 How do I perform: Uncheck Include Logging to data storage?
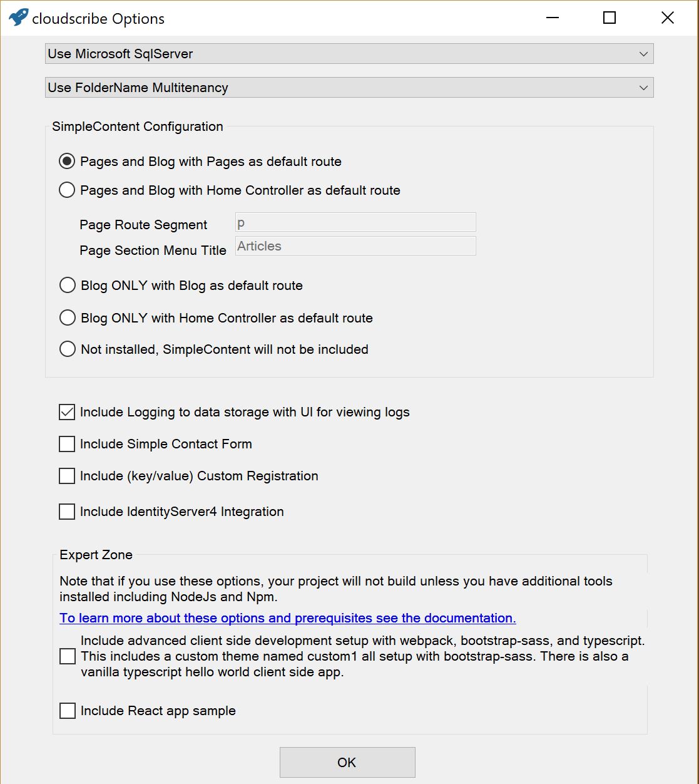click(67, 412)
